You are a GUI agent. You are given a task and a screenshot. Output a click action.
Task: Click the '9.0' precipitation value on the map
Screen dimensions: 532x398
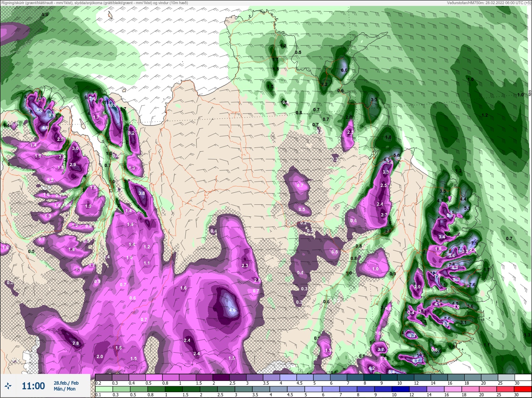click(x=52, y=115)
